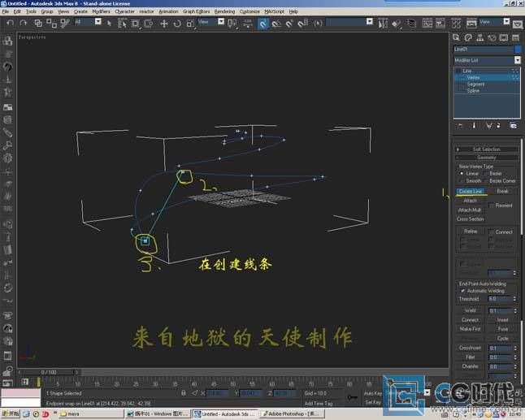Click the Fuse button
The image size is (525, 420).
click(502, 329)
